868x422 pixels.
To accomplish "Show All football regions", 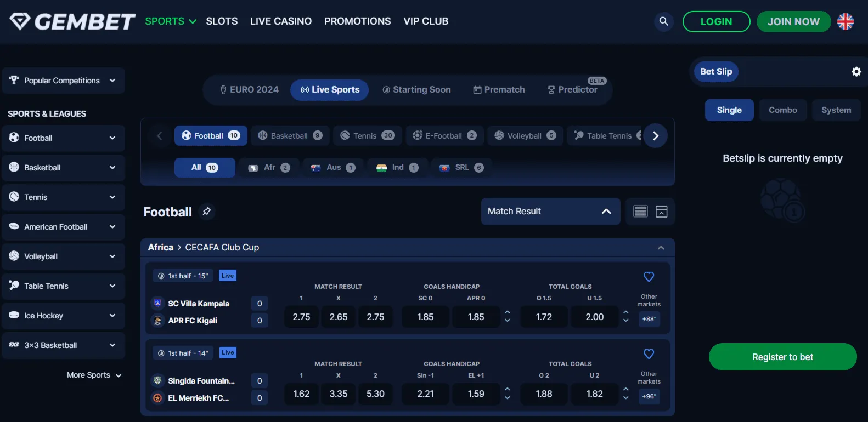I will tap(205, 168).
